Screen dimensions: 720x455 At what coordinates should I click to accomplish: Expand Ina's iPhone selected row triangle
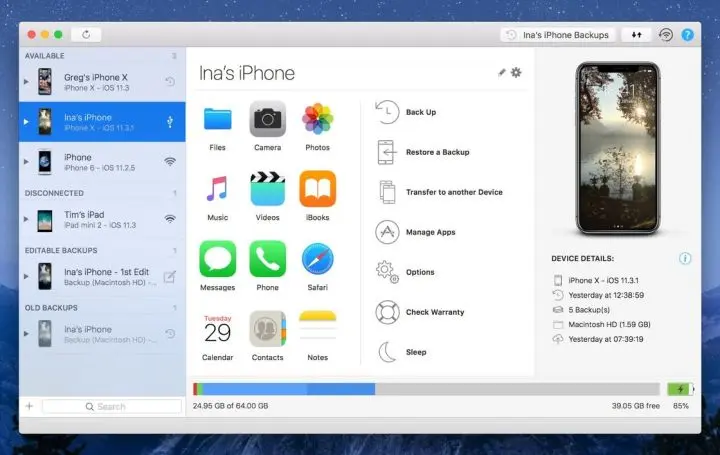26,122
